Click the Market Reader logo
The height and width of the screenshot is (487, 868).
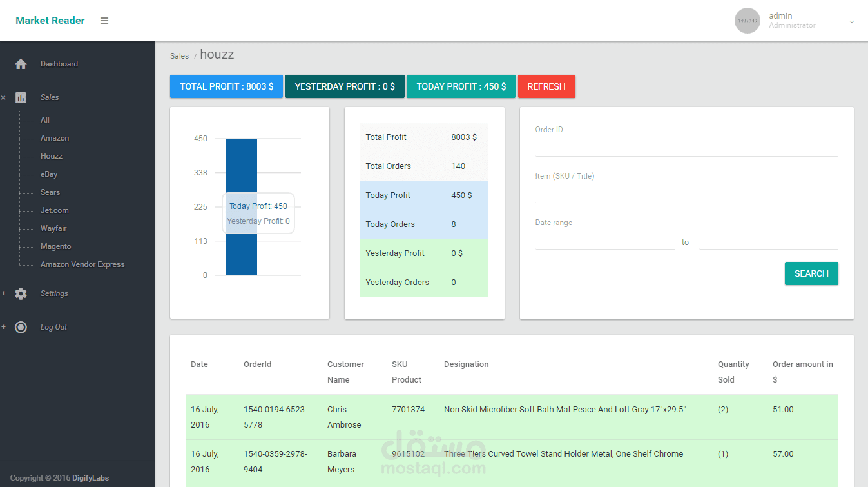coord(50,21)
